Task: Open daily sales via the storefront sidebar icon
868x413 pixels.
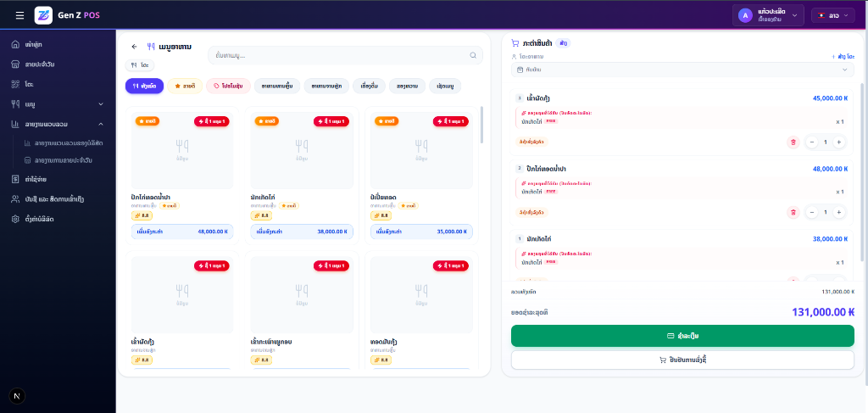Action: pos(15,64)
